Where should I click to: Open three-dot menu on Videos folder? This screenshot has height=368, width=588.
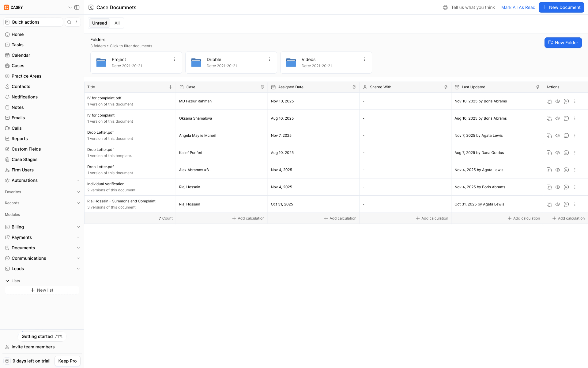coord(364,59)
